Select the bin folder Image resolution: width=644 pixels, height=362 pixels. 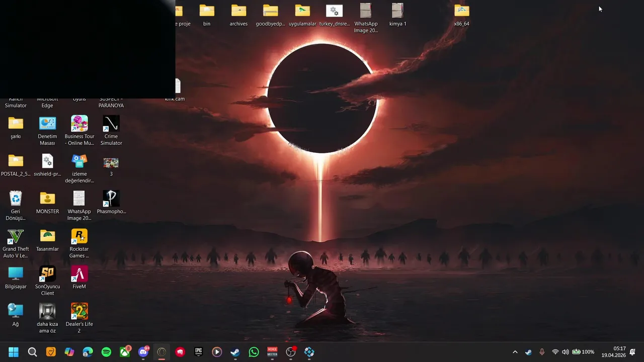[x=207, y=15]
